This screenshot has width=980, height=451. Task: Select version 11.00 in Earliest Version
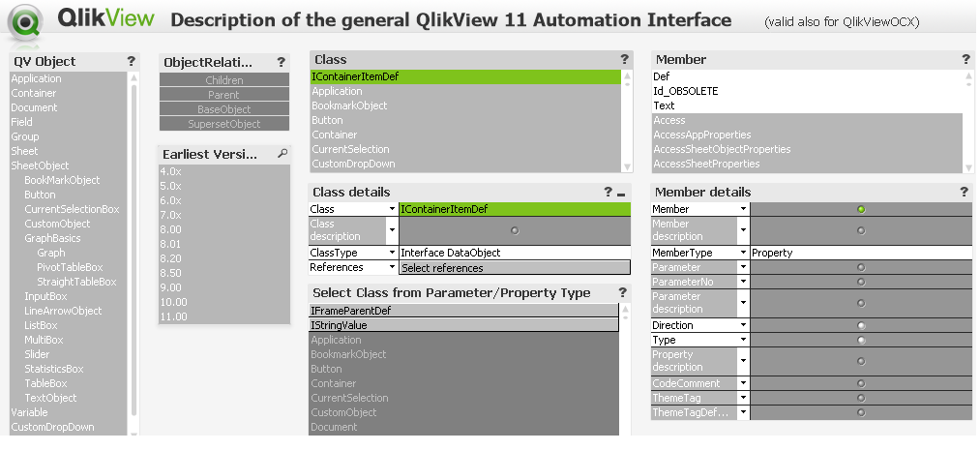click(224, 316)
